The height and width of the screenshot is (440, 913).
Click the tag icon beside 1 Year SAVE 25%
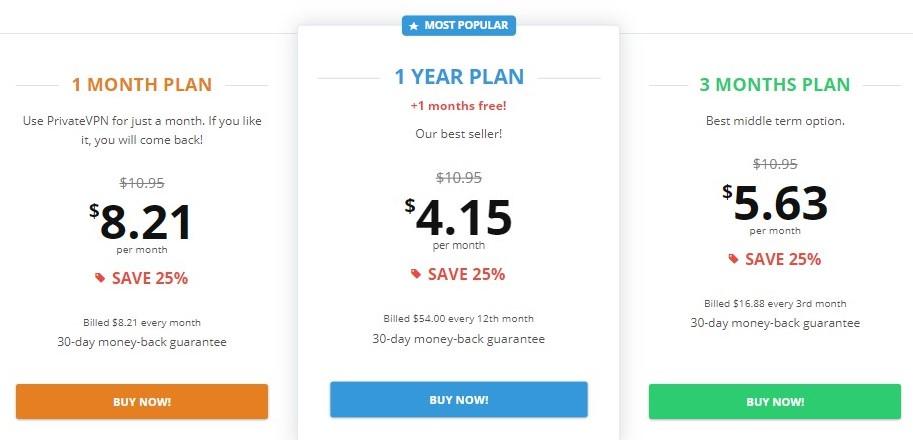(x=416, y=274)
